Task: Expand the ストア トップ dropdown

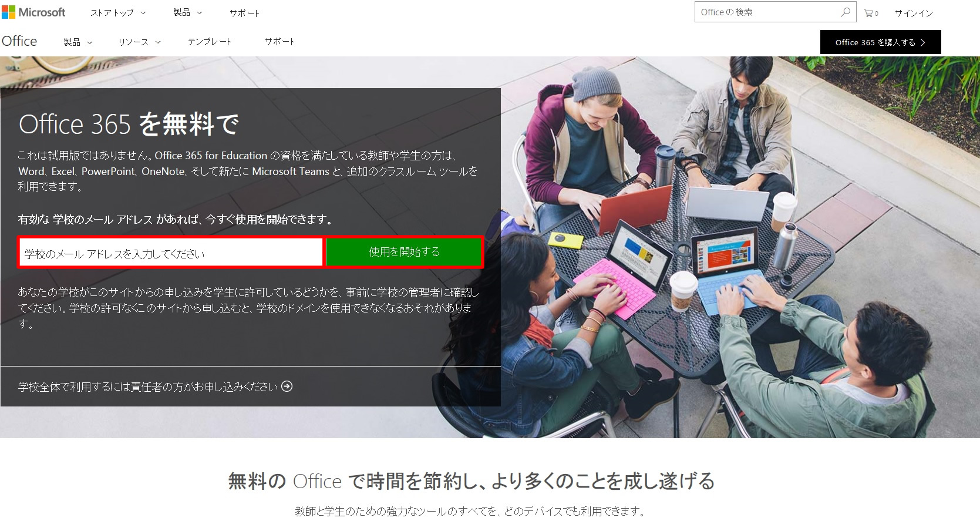Action: pyautogui.click(x=118, y=12)
